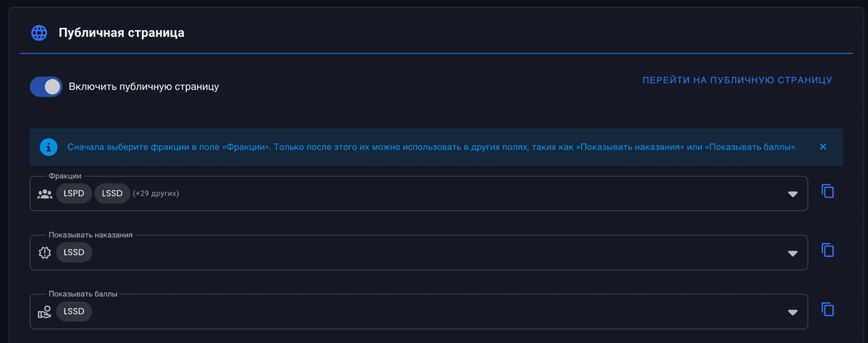This screenshot has height=343, width=868.
Task: Dismiss the info banner with the X
Action: coord(823,147)
